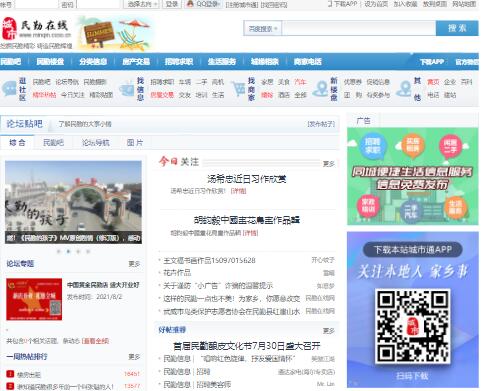Click into the main search input field
481x391 pixels.
click(x=359, y=29)
